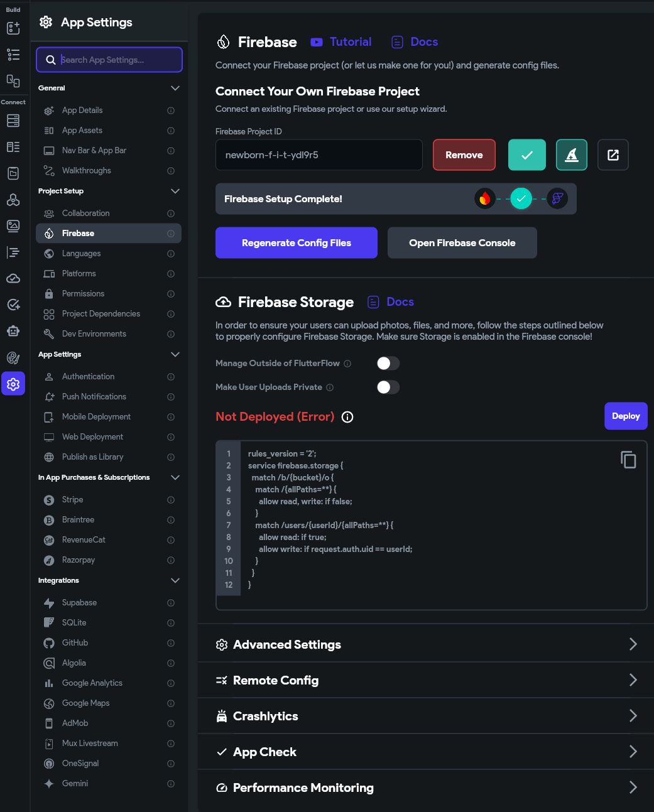Show info for Manage Outside of FlutterFlow
The width and height of the screenshot is (654, 812).
coord(347,364)
